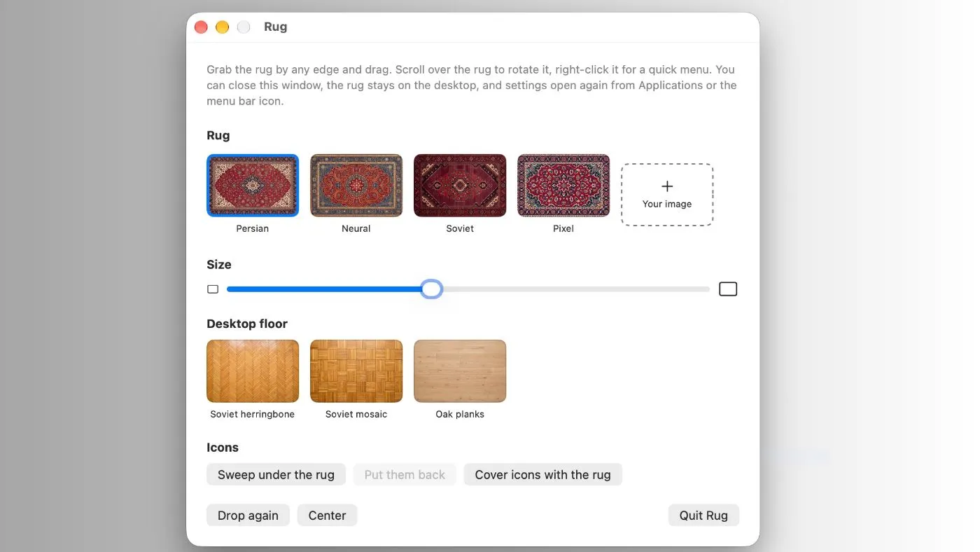The image size is (980, 552).
Task: Set desktop floor to Soviet herringbone
Action: (x=253, y=371)
